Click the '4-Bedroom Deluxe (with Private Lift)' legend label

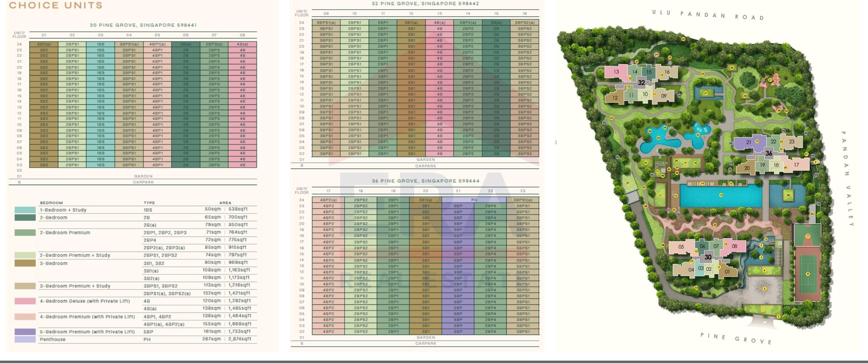(x=87, y=301)
